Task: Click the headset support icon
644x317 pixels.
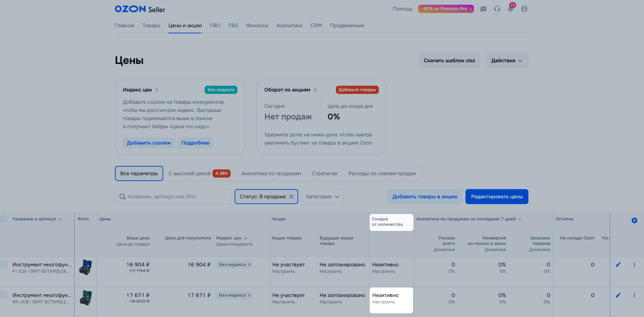Action: pos(497,9)
